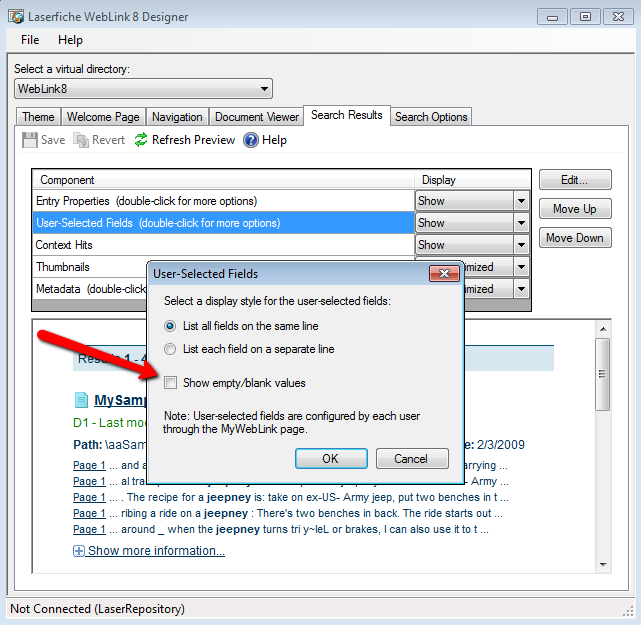Click preview scrollbar down arrow
This screenshot has height=625, width=641.
(x=603, y=565)
